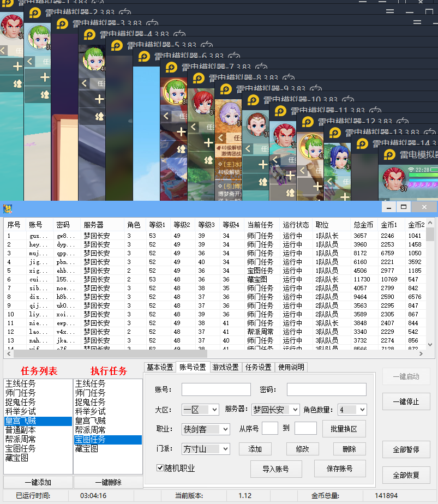
Task: Tap the plus icon in emulator window 1
Action: [17, 67]
